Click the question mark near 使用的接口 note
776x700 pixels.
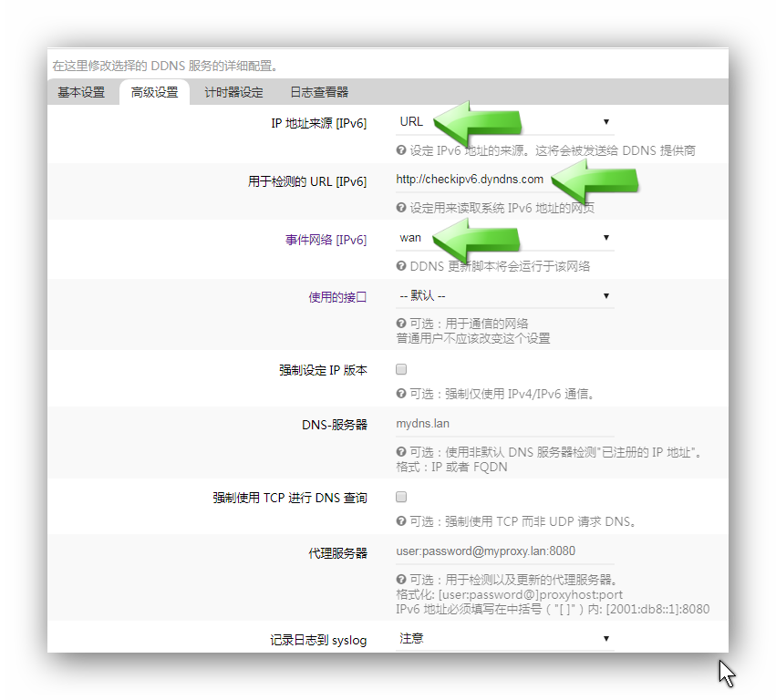399,322
